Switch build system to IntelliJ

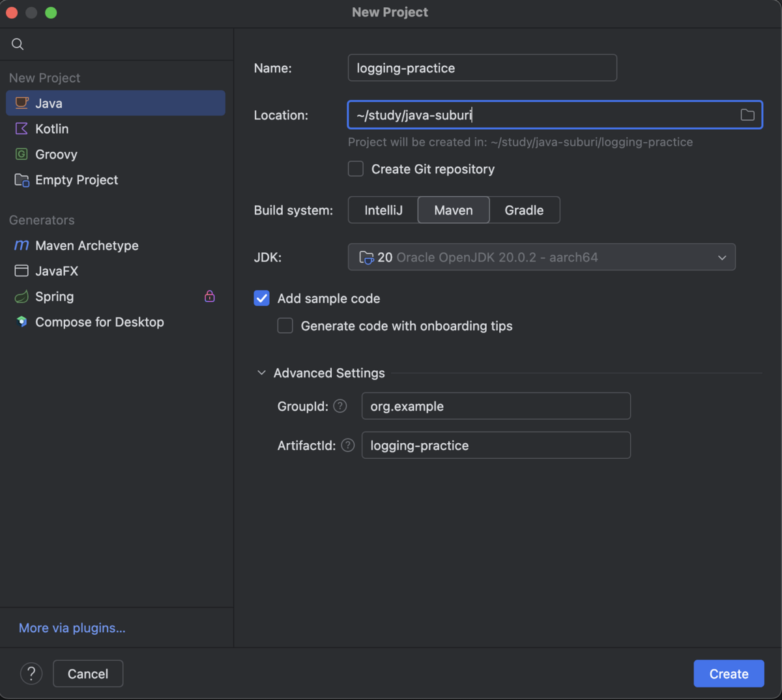(383, 210)
